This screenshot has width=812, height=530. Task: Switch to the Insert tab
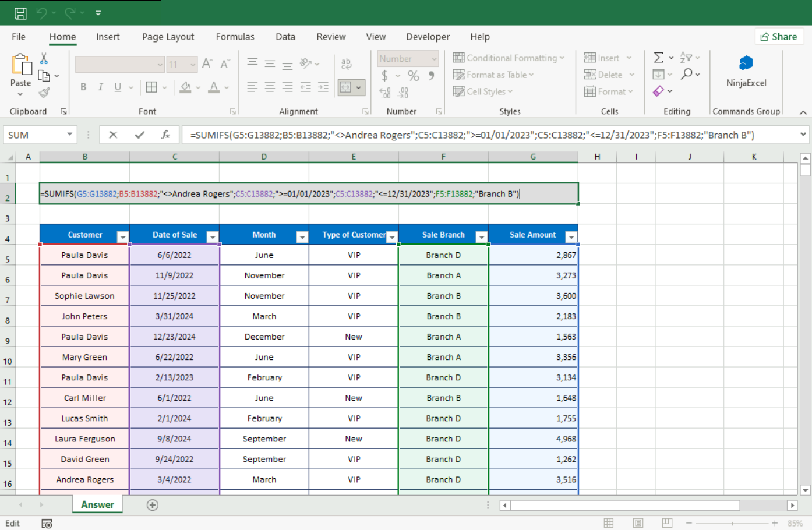point(108,37)
